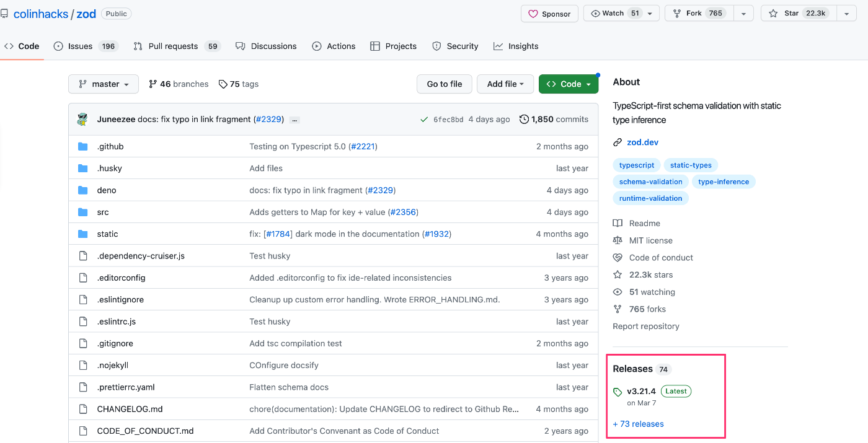Viewport: 868px width, 443px height.
Task: Open the + 73 releases link
Action: (x=638, y=424)
